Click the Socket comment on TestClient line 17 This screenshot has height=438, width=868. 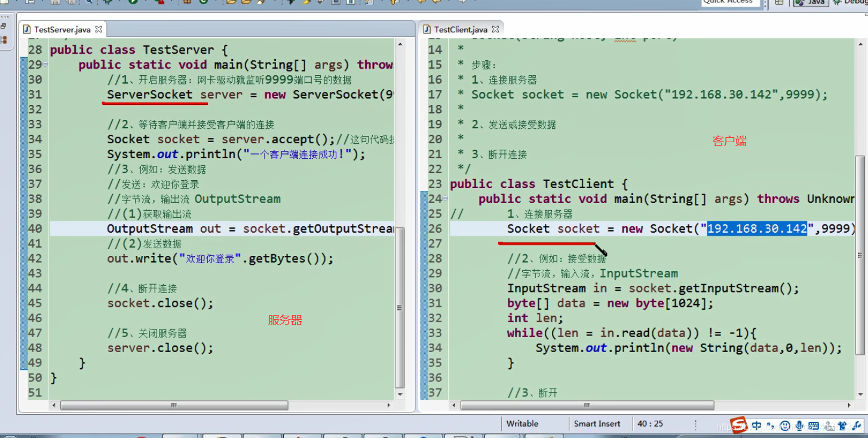[x=650, y=94]
